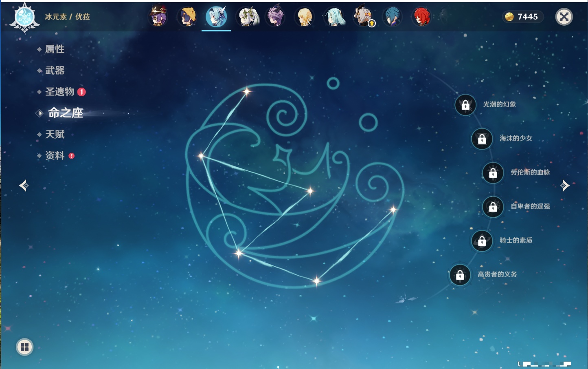Viewport: 588px width, 369px height.
Task: Click the lock icon for 光潮的幻象
Action: click(x=465, y=105)
